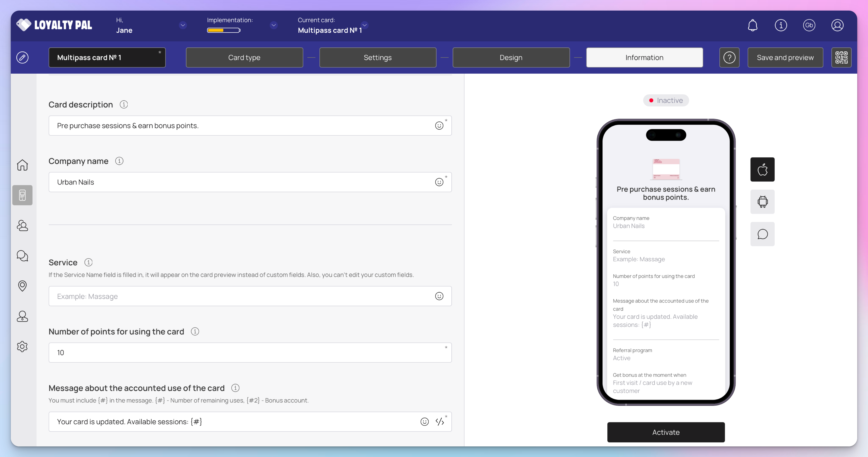Expand the Hi, Jane account dropdown
868x457 pixels.
coord(183,25)
